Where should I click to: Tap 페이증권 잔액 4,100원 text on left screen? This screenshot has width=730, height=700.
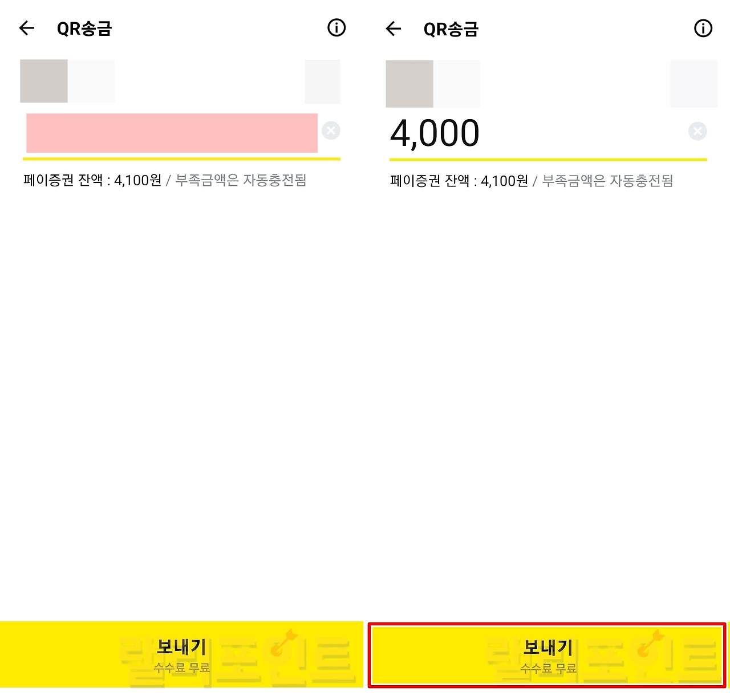pos(92,180)
